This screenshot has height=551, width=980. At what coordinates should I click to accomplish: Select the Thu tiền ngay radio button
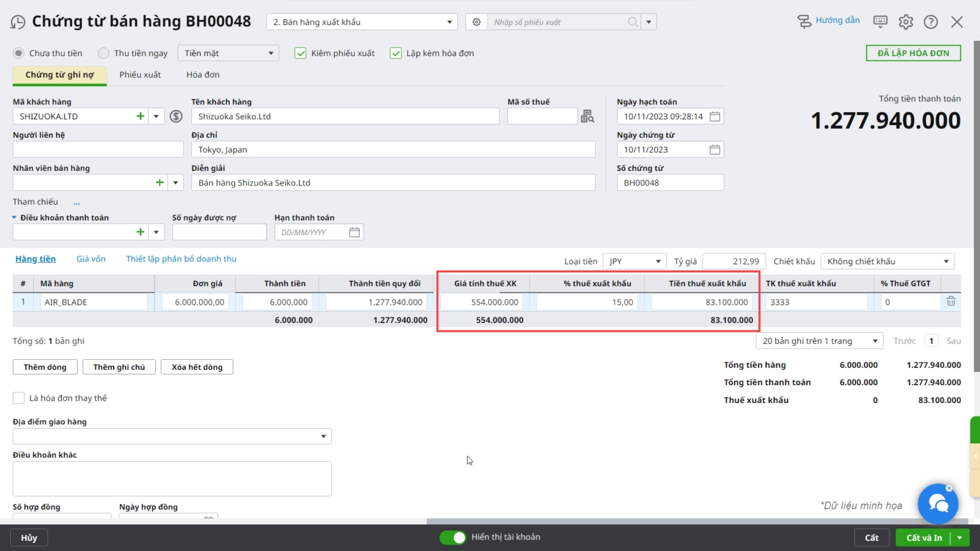103,54
